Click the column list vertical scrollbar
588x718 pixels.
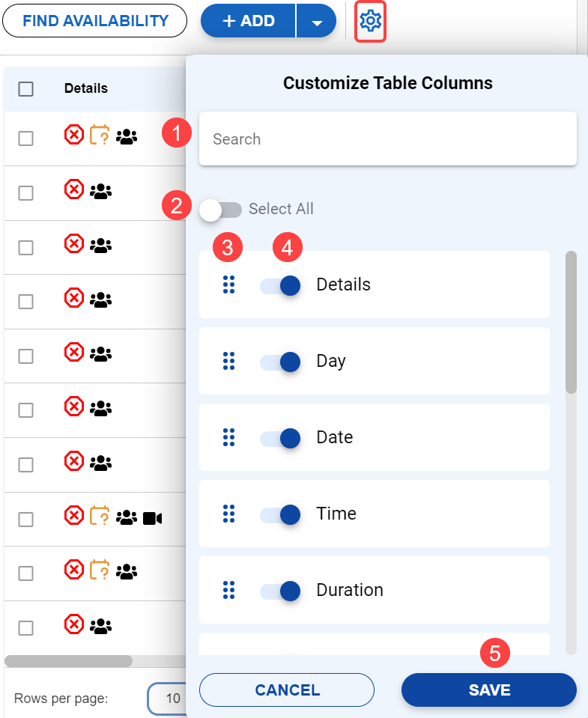pyautogui.click(x=571, y=322)
